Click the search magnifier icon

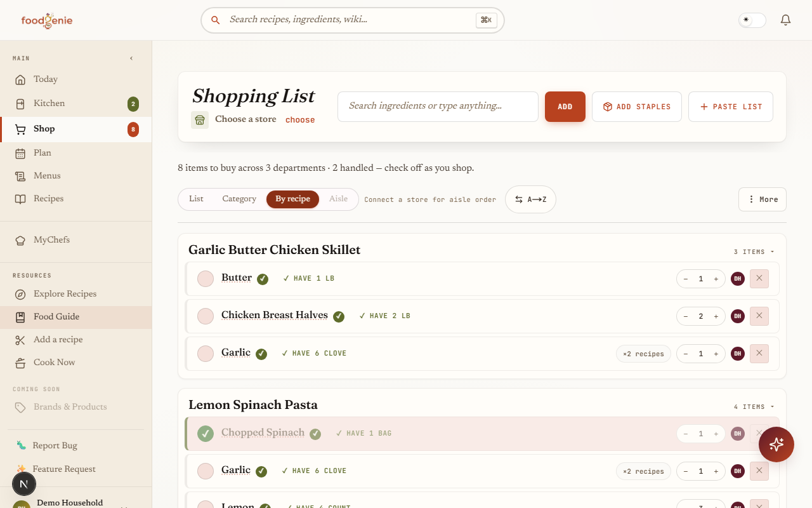216,20
